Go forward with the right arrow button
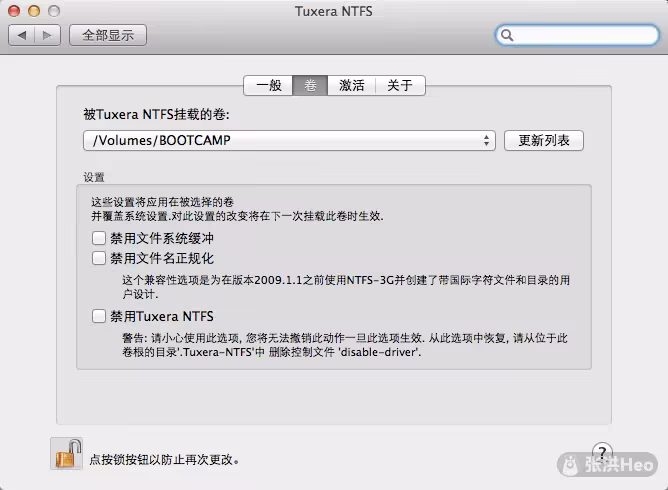Image resolution: width=668 pixels, height=490 pixels. click(x=47, y=35)
